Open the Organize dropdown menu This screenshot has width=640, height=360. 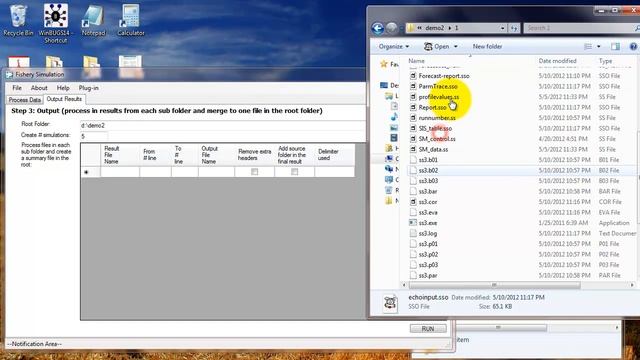pos(394,47)
